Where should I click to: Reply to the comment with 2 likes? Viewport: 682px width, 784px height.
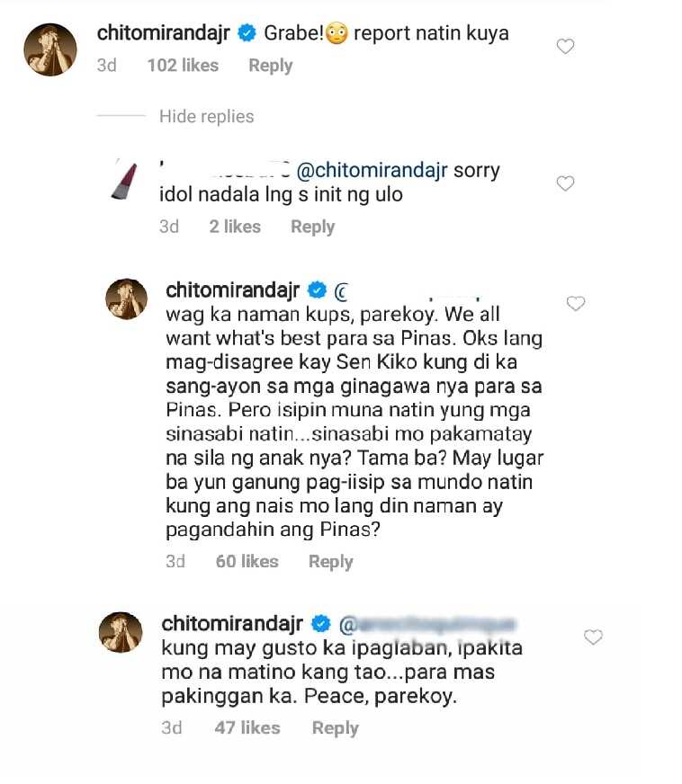click(313, 227)
